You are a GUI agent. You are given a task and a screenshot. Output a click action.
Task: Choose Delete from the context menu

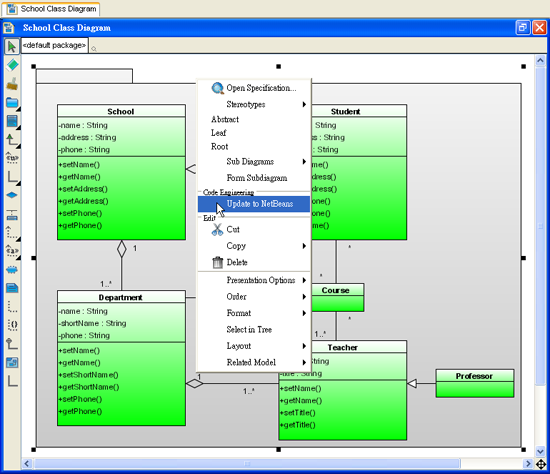(x=254, y=262)
